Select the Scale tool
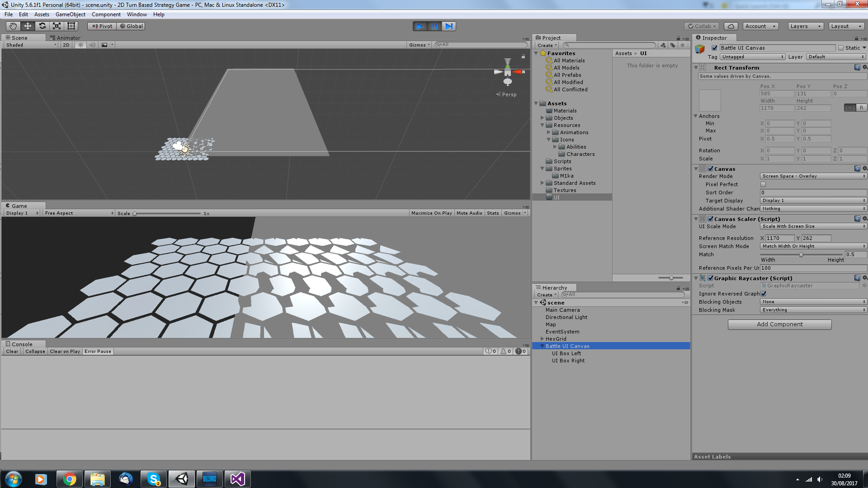 57,26
